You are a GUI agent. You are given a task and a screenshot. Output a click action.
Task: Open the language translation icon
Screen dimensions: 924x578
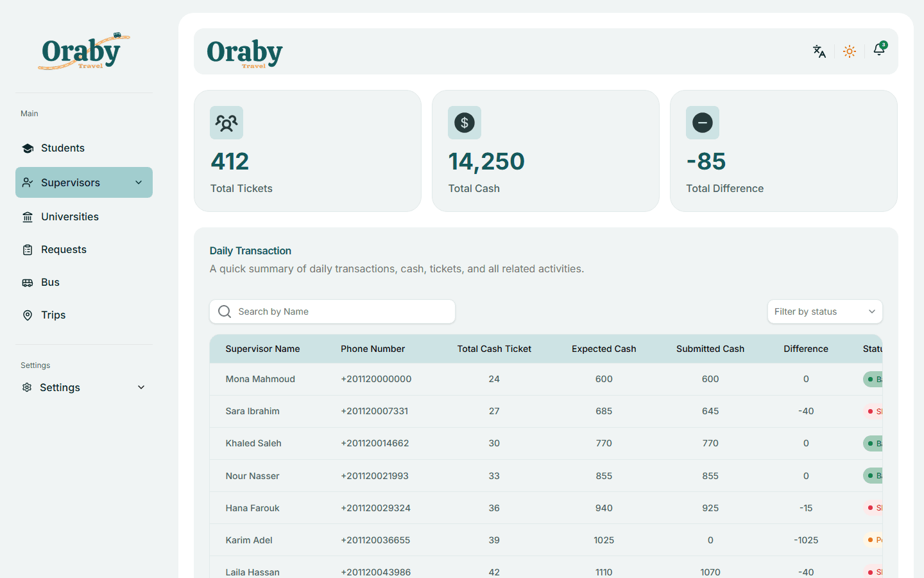[x=819, y=51]
